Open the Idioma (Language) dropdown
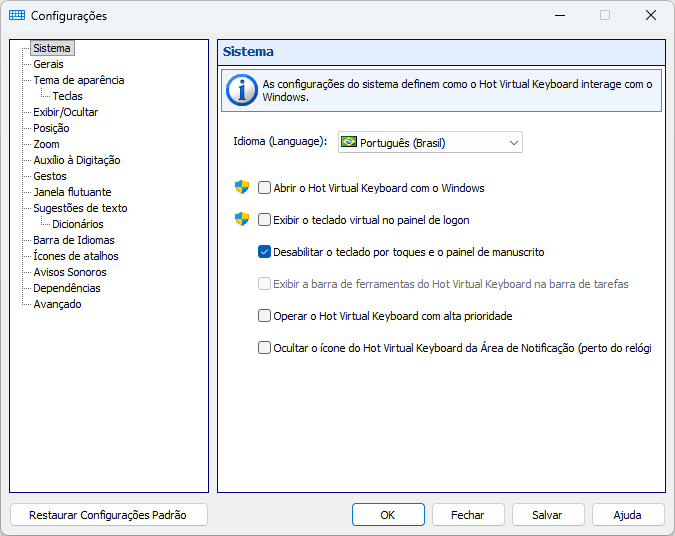675x536 pixels. [430, 142]
